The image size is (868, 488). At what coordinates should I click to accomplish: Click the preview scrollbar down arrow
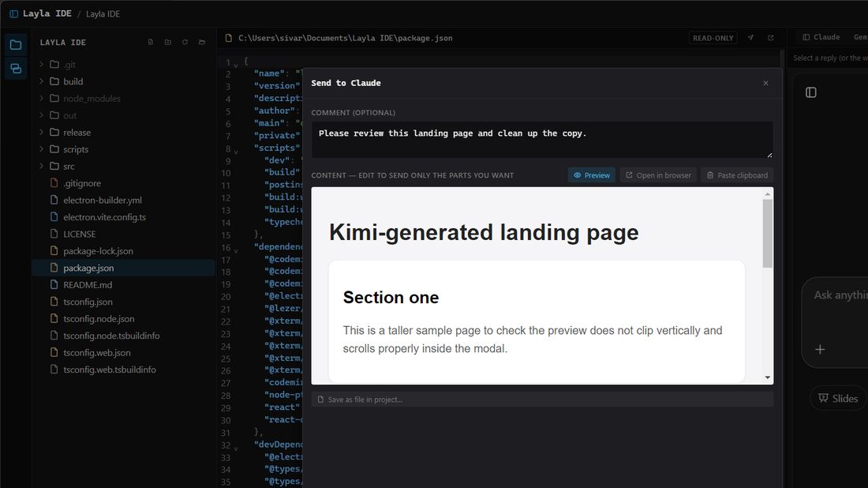[767, 377]
